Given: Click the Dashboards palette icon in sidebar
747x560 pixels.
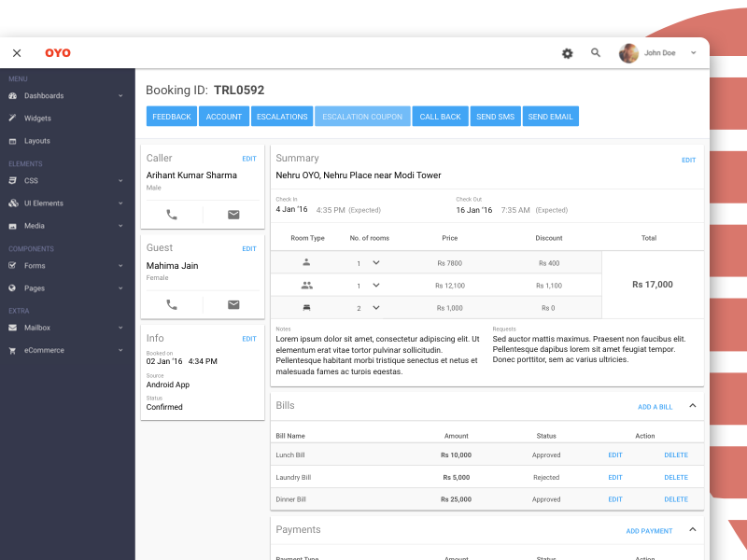Looking at the screenshot, I should click(x=13, y=96).
